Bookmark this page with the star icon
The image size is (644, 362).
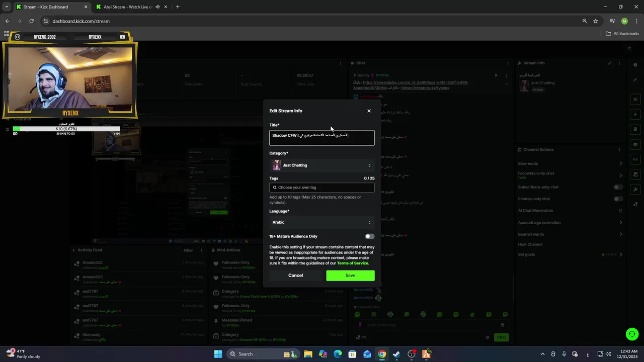[596, 21]
